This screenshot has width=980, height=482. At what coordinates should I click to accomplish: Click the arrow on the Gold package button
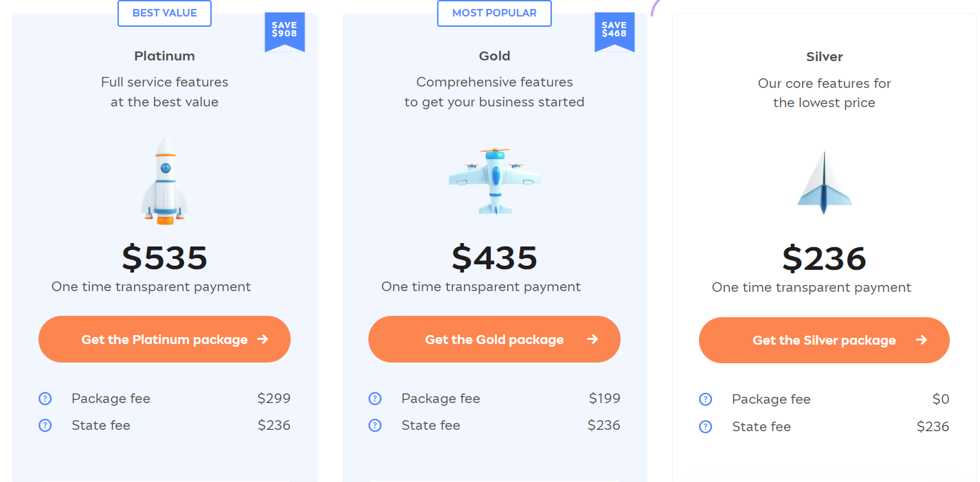tap(592, 339)
